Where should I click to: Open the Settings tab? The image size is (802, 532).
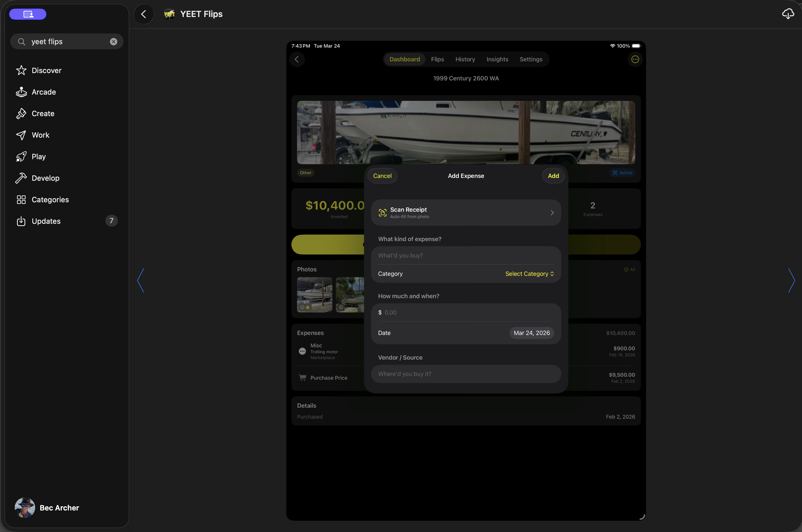531,59
